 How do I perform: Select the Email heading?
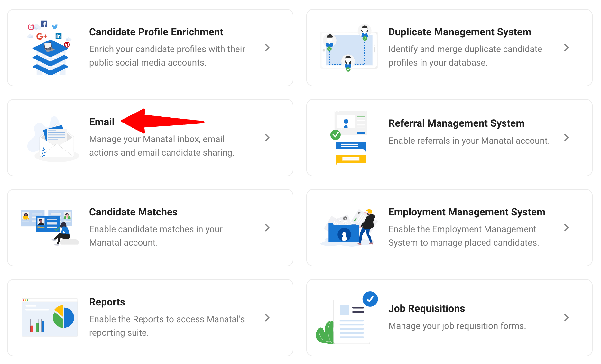tap(102, 122)
